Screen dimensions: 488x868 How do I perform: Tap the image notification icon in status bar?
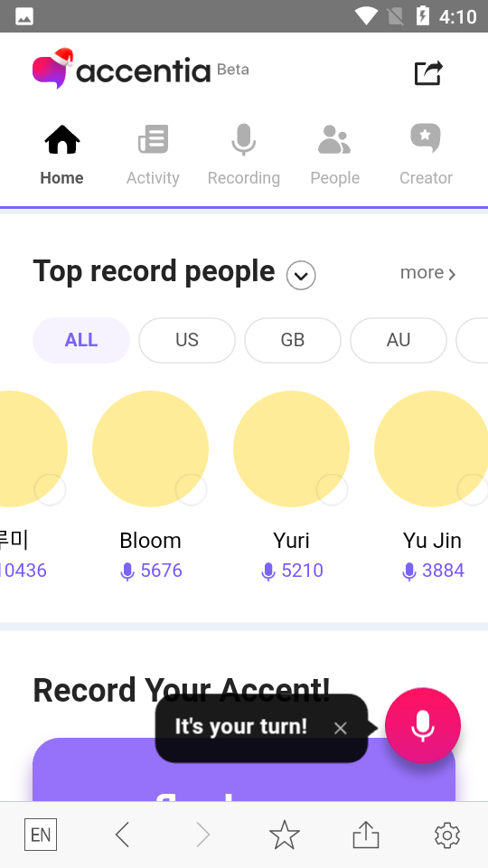[24, 16]
